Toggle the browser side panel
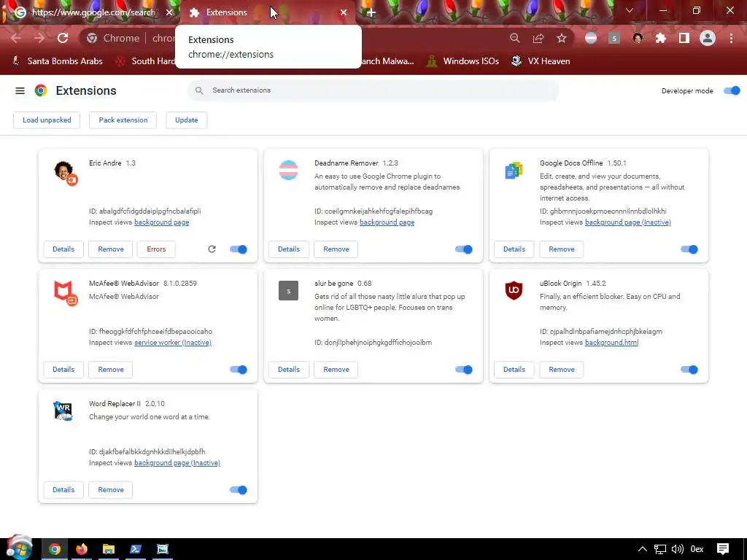 click(684, 38)
